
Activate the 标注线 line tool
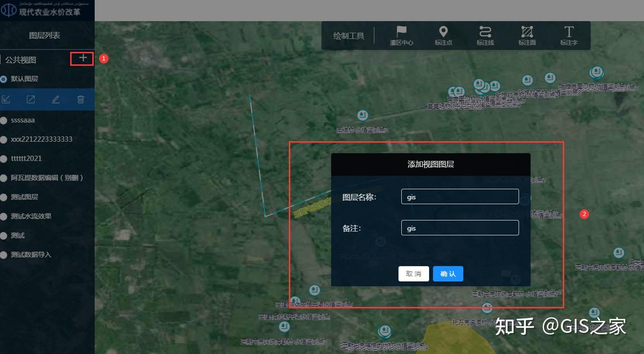(485, 36)
